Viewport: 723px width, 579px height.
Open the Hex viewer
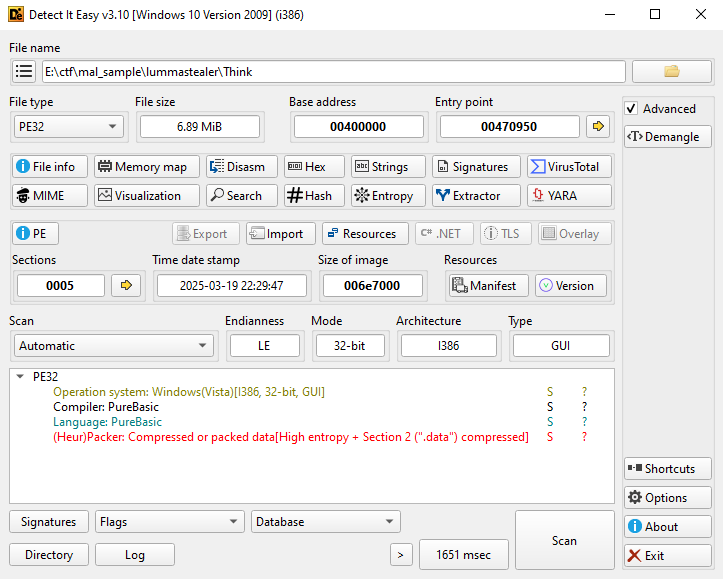pos(314,166)
